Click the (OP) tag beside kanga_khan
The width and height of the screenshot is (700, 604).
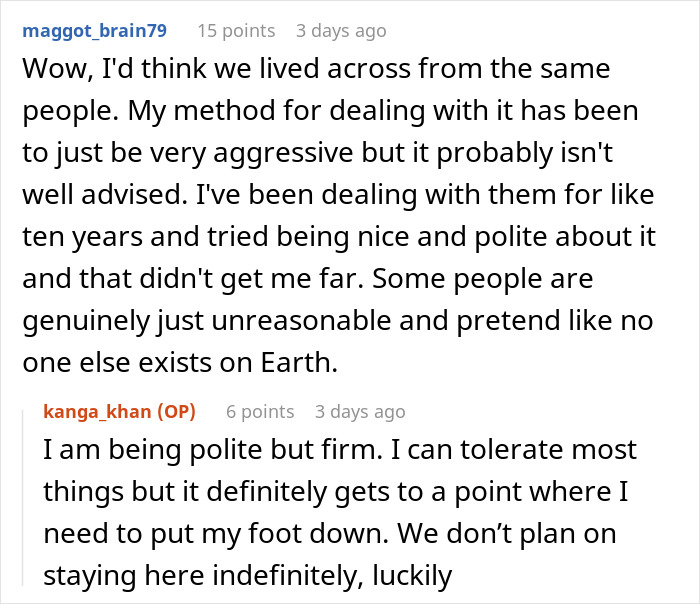pyautogui.click(x=177, y=412)
